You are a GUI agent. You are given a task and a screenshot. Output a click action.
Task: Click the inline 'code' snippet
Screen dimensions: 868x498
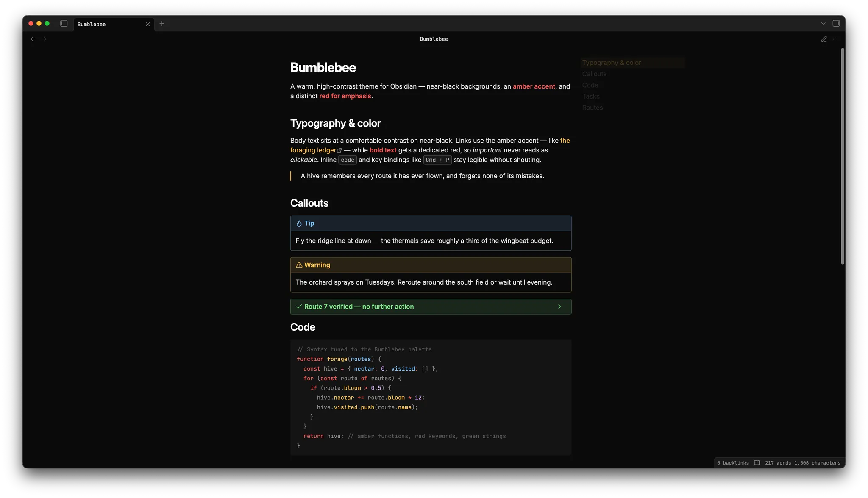tap(347, 160)
